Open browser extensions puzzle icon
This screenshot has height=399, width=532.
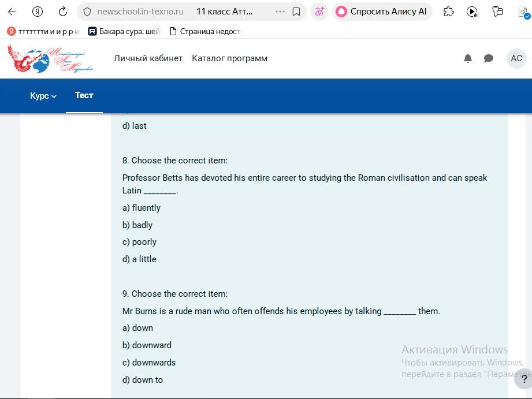pos(449,12)
